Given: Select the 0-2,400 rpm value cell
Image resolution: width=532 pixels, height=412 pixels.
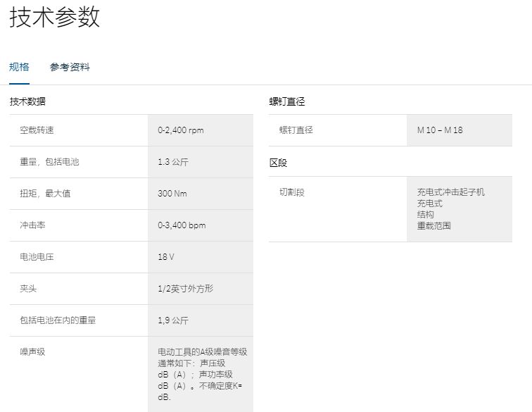Looking at the screenshot, I should coord(181,130).
